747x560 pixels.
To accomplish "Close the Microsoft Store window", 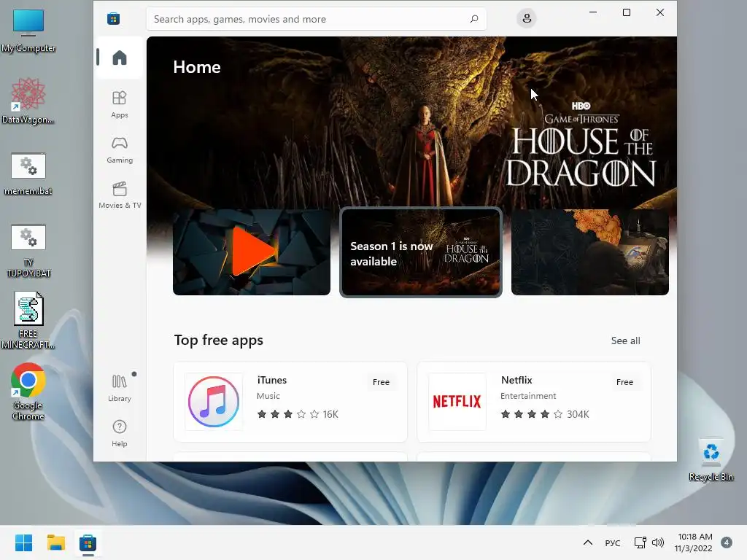I will [659, 12].
